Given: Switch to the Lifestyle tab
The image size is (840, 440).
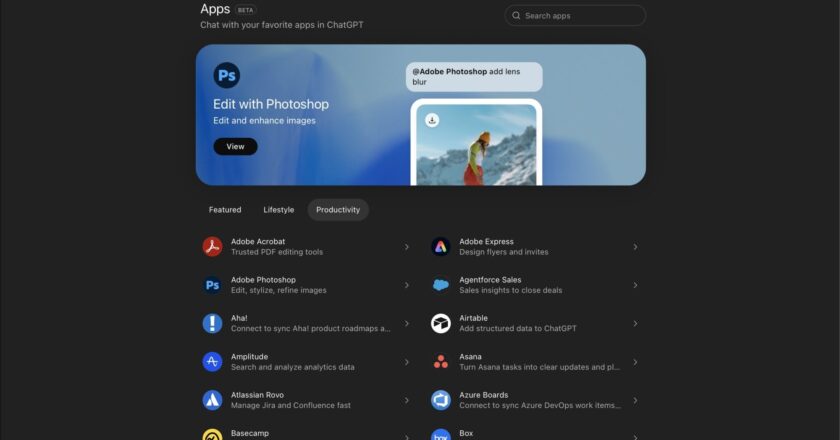Looking at the screenshot, I should tap(279, 210).
